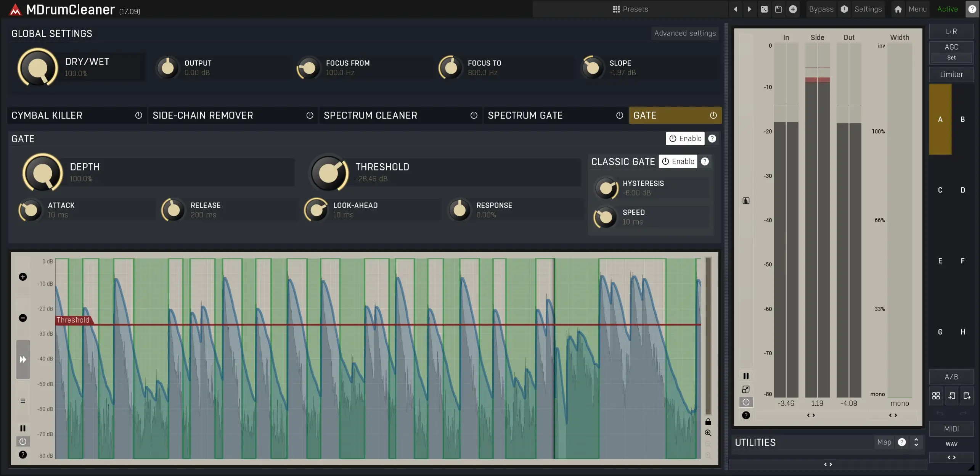The image size is (980, 476).
Task: Open the main Menu
Action: (917, 9)
